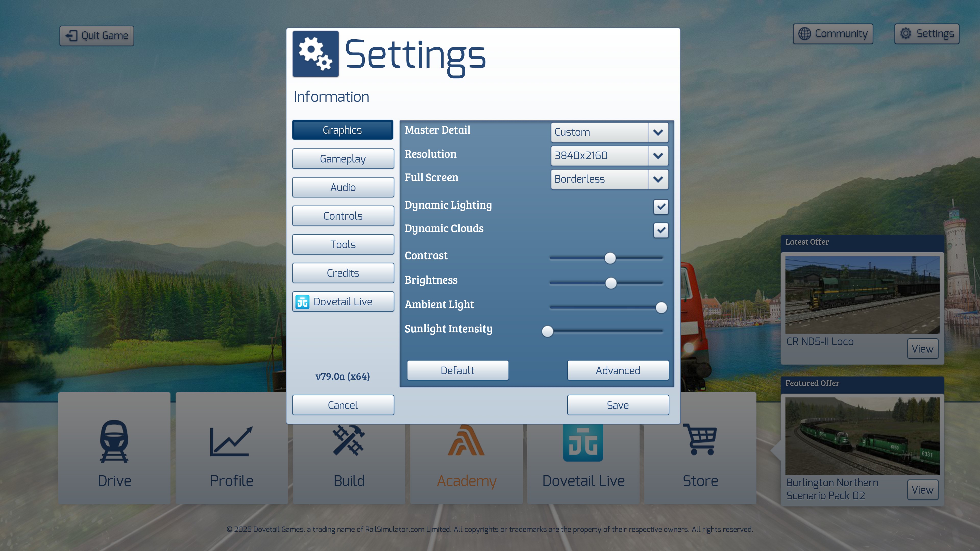Click the gear icon in top-right Settings button
The height and width of the screenshot is (551, 980).
pos(906,33)
